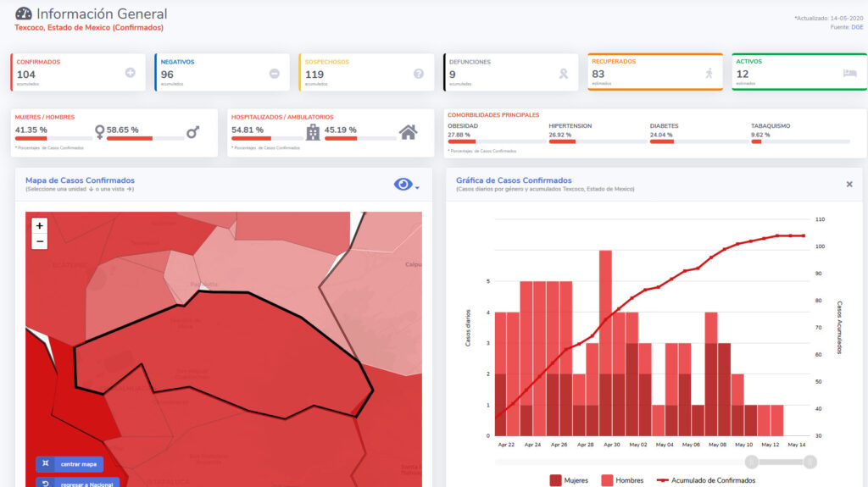Toggle Hombres series in chart legend
The height and width of the screenshot is (487, 868).
(620, 480)
